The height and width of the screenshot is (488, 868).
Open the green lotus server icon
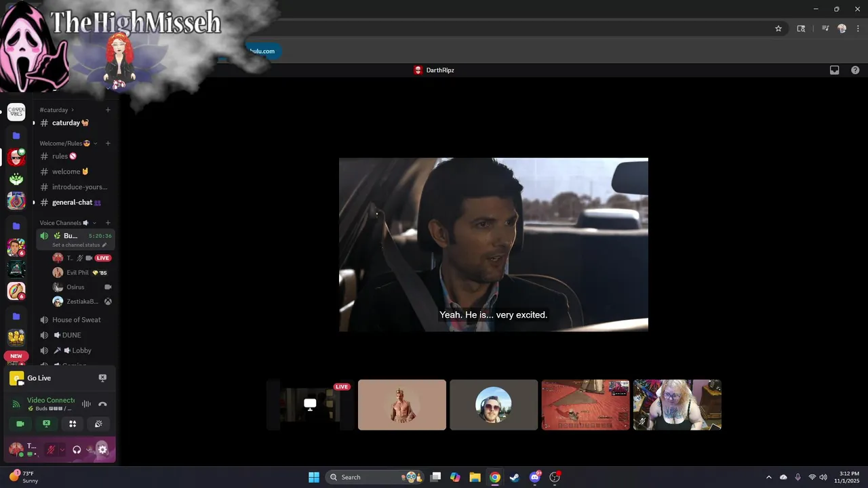[16, 179]
